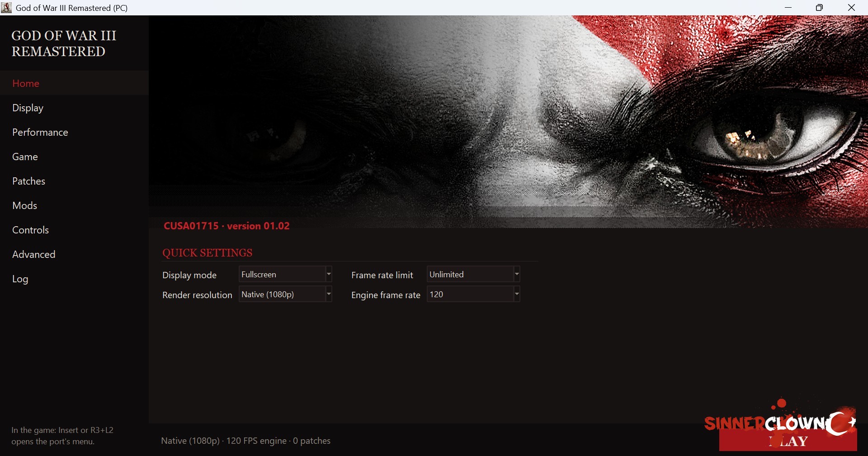Expand the Display mode dropdown

coord(286,274)
